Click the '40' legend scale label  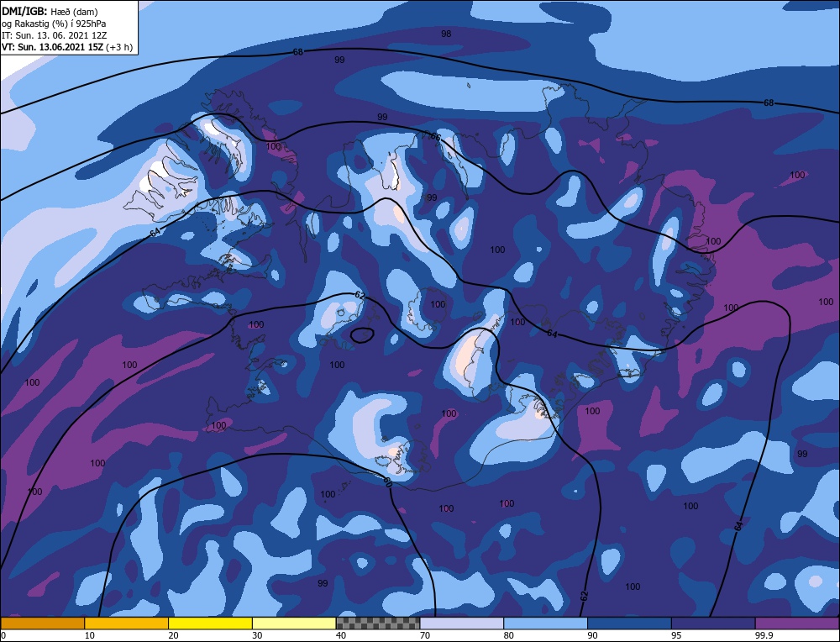(x=341, y=635)
